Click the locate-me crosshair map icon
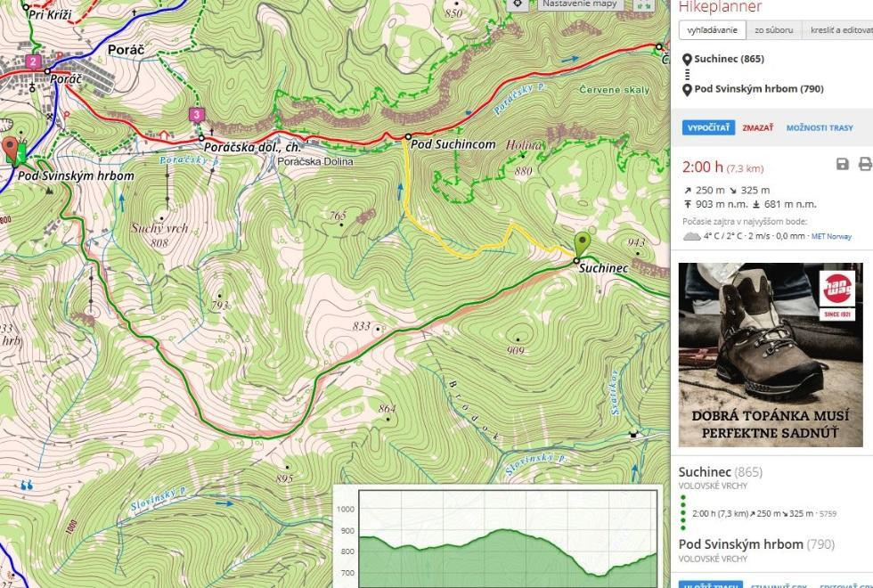The height and width of the screenshot is (588, 873). (x=518, y=4)
